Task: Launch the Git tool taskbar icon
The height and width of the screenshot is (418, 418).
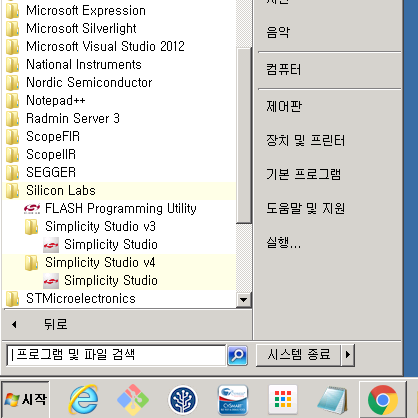Action: 133,399
